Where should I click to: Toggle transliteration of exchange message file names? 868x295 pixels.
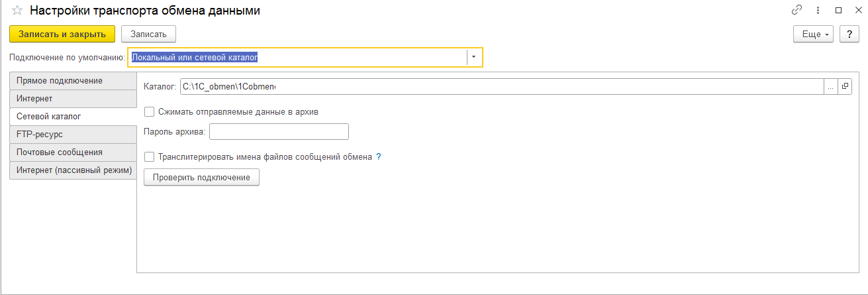[x=150, y=157]
